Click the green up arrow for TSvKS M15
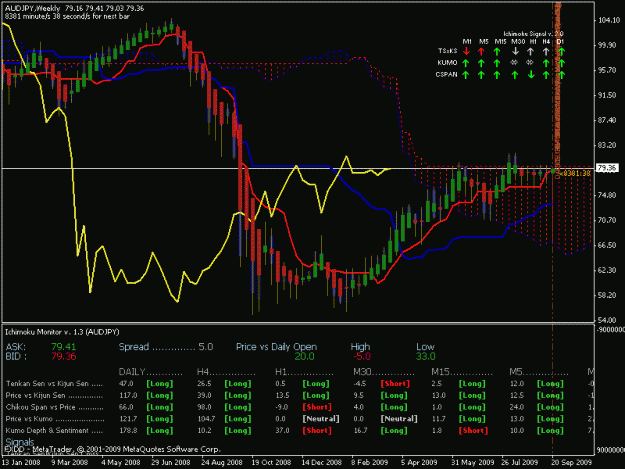 tap(497, 51)
